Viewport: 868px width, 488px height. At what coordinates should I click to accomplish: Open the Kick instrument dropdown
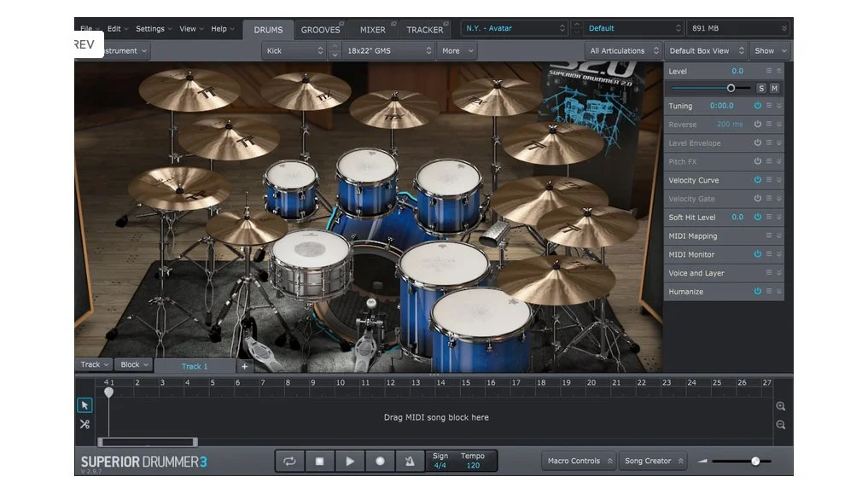point(294,51)
